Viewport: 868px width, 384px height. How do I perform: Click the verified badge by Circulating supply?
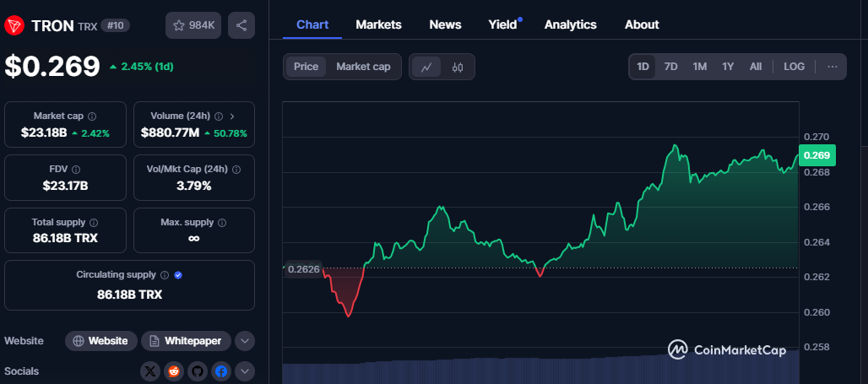coord(178,275)
